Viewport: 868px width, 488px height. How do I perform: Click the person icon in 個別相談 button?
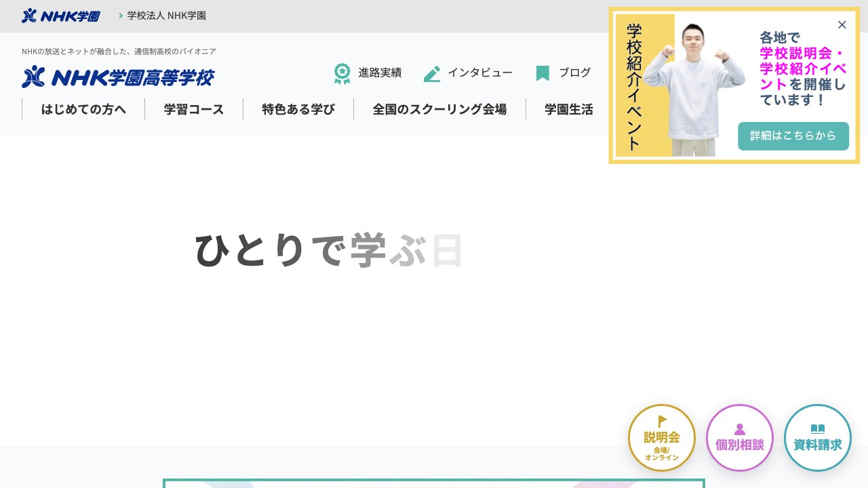(x=740, y=429)
